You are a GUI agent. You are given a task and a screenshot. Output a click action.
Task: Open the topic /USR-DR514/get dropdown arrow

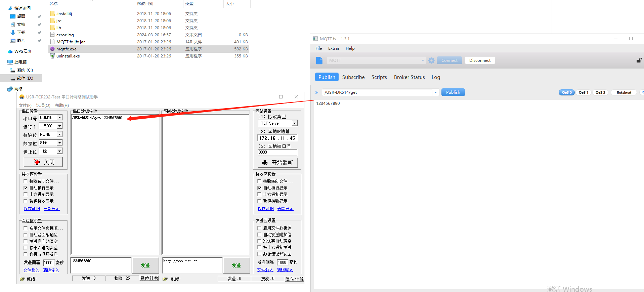(x=436, y=92)
